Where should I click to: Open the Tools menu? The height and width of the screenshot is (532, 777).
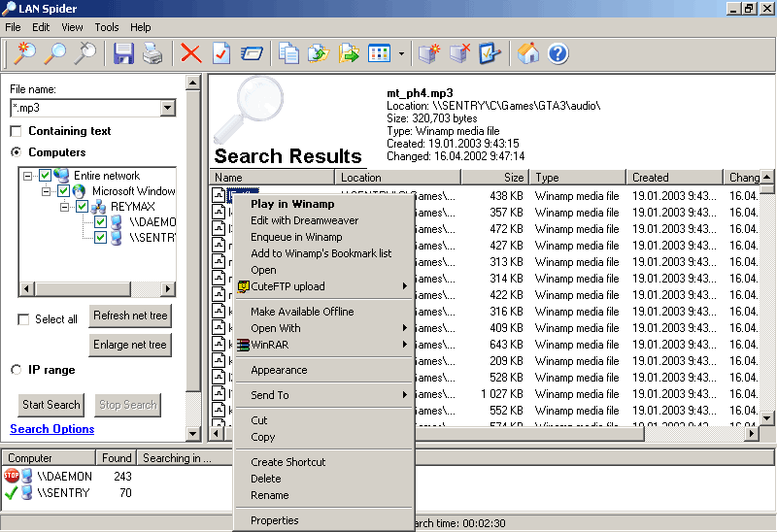tap(107, 27)
